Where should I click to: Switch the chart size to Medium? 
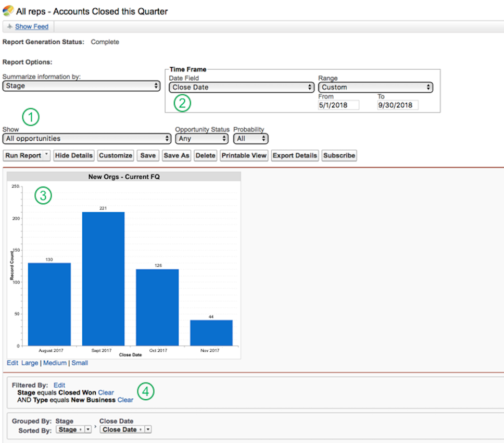[55, 363]
